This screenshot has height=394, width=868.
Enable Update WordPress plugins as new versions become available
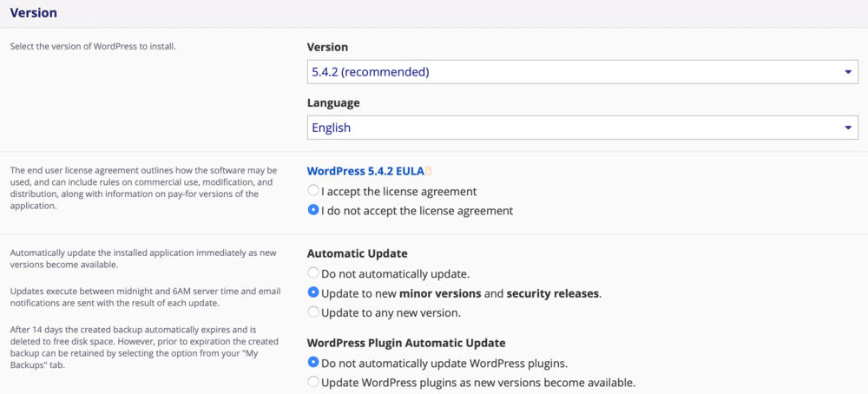click(x=313, y=382)
